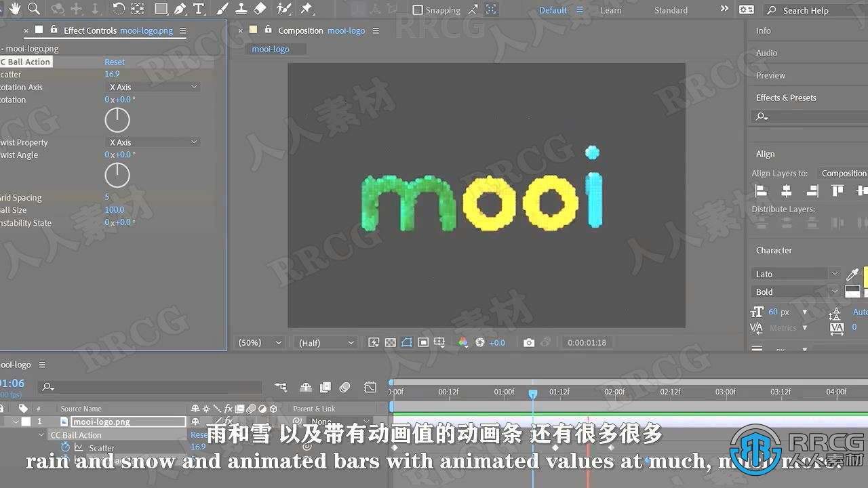Collapse the mooi-logo.png layer twirl
The image size is (868, 488).
pos(15,422)
